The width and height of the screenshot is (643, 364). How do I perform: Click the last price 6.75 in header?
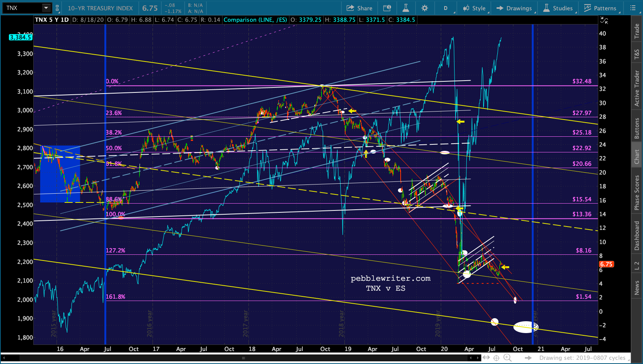150,8
